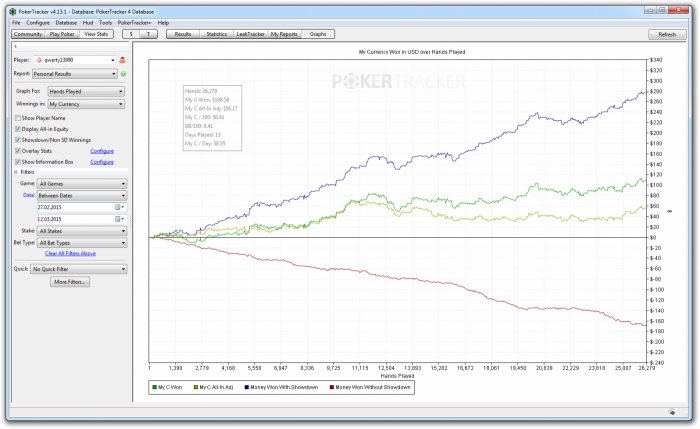Switch to the Results tab
This screenshot has height=429, width=700.
point(183,34)
